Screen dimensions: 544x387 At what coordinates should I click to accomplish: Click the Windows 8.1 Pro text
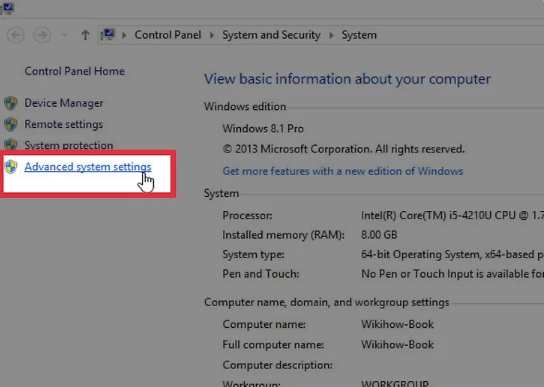click(263, 129)
